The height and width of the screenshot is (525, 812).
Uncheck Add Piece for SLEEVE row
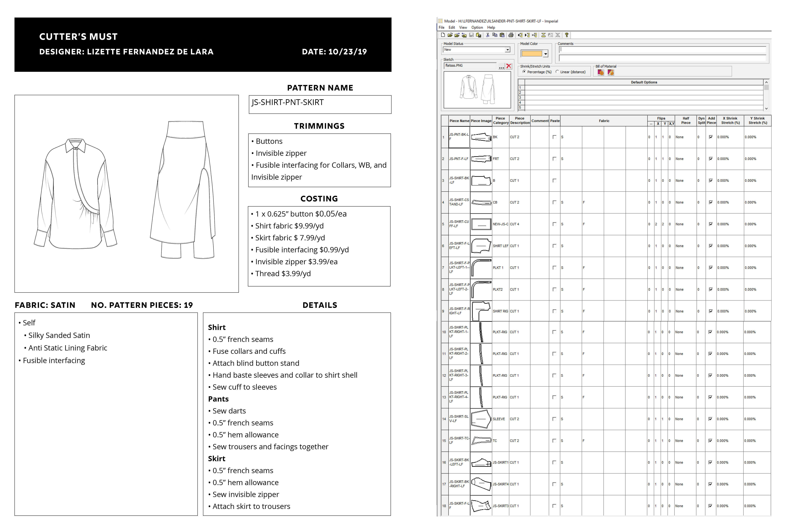pos(710,419)
